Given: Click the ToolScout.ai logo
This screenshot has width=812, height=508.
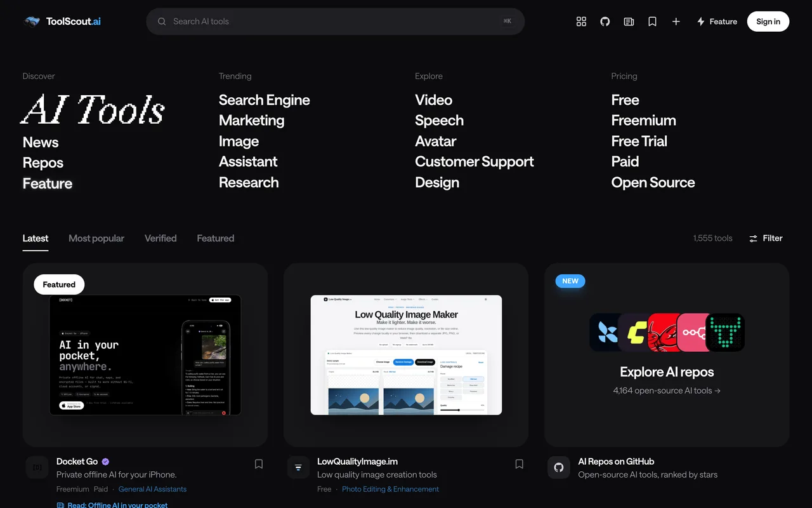Looking at the screenshot, I should pyautogui.click(x=62, y=22).
